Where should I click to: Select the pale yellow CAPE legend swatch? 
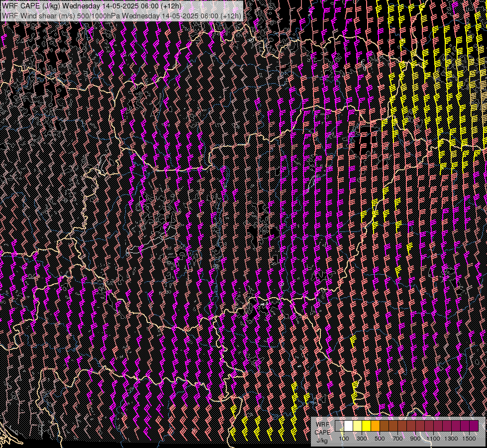(357, 426)
